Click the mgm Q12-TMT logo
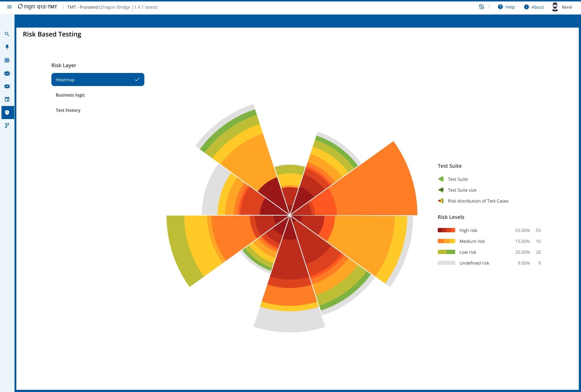 (x=38, y=7)
